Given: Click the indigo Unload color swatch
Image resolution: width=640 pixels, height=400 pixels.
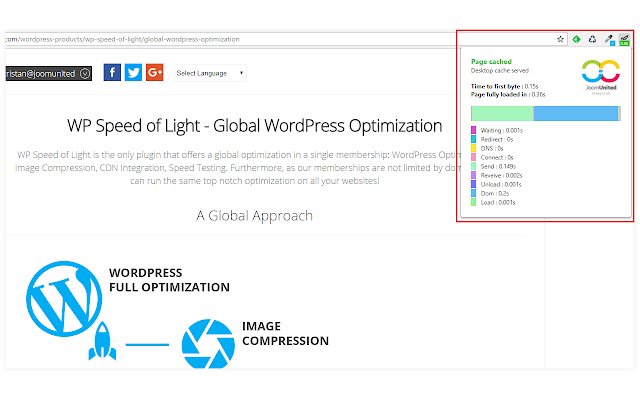Looking at the screenshot, I should pos(473,184).
